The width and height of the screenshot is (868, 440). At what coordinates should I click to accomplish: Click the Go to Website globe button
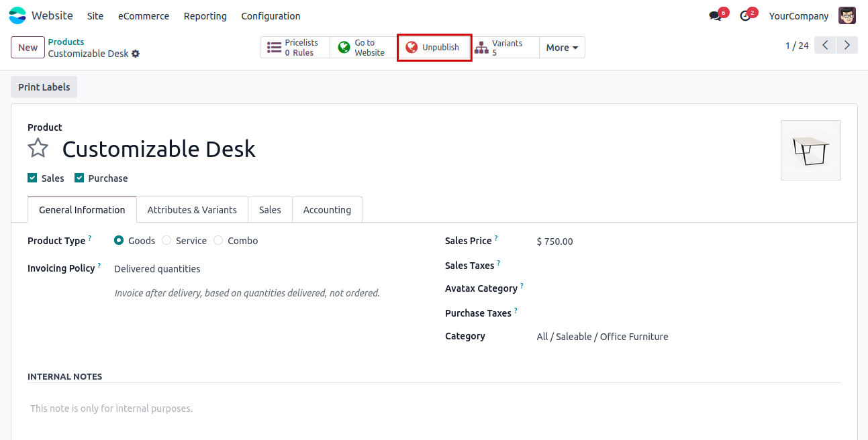pyautogui.click(x=363, y=48)
